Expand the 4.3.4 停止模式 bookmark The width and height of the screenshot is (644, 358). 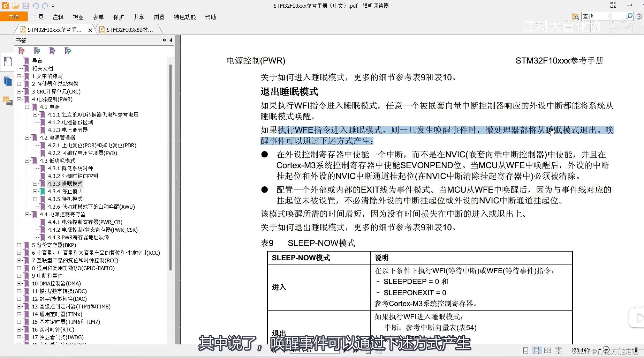point(35,191)
